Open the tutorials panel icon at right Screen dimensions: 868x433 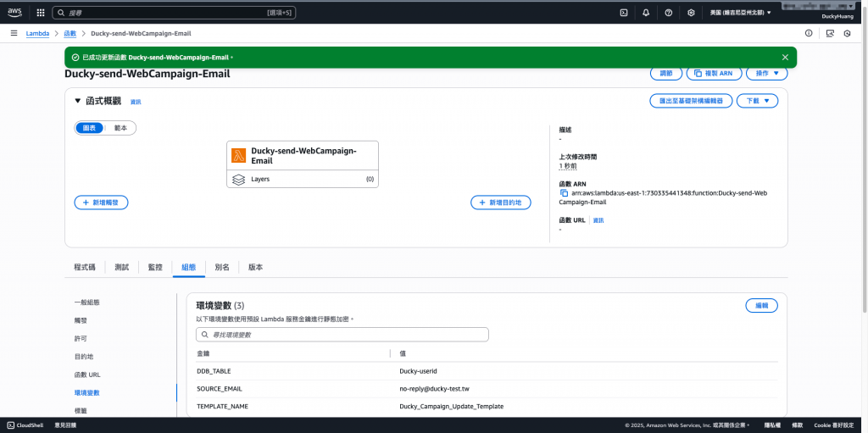[830, 33]
